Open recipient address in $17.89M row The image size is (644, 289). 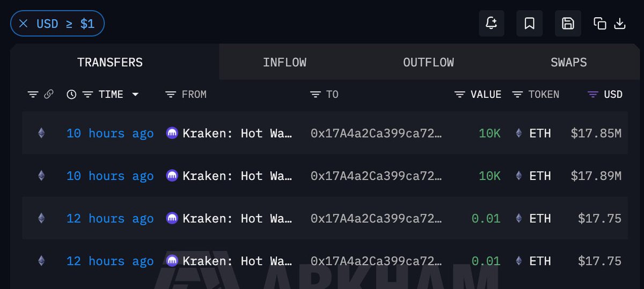pos(376,176)
